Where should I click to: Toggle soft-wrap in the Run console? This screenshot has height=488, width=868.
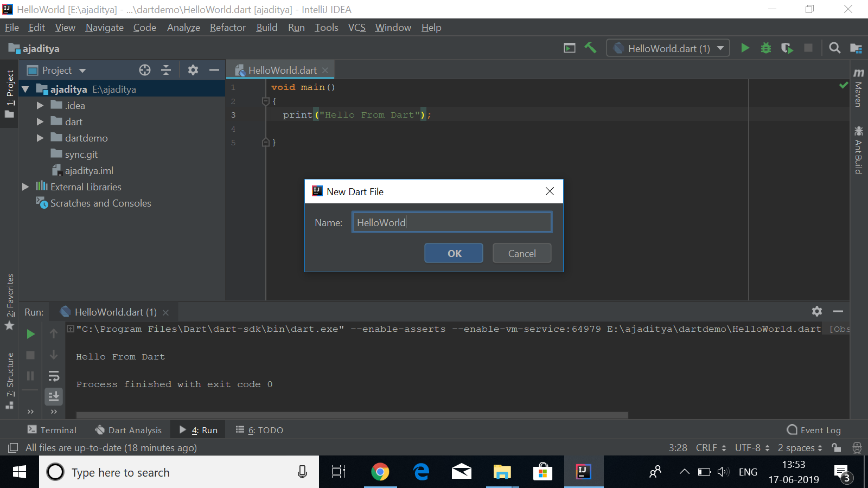[54, 376]
